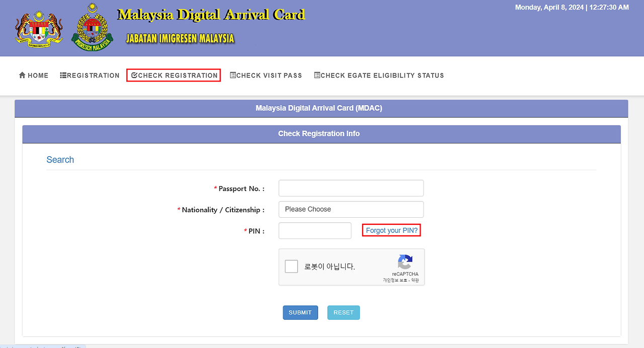Image resolution: width=644 pixels, height=348 pixels.
Task: Open the HOME menu item
Action: pyautogui.click(x=34, y=75)
